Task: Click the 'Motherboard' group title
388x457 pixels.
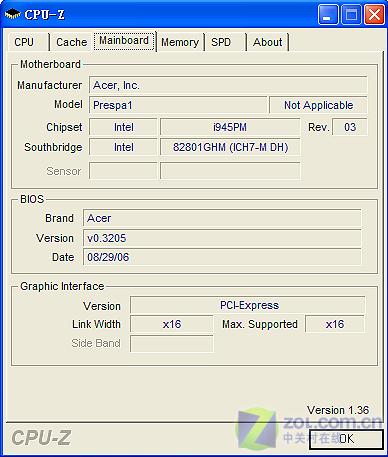Action: pos(50,64)
